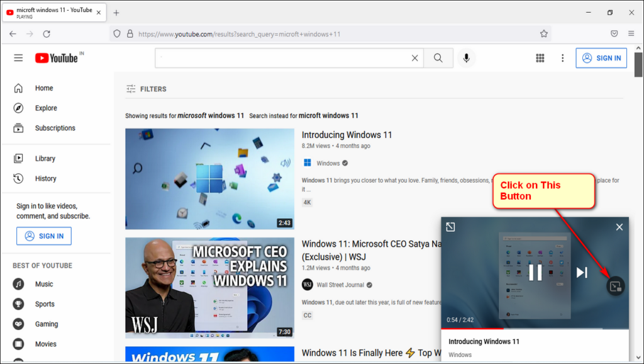Open the YouTube apps grid icon
The image size is (644, 364).
tap(540, 58)
